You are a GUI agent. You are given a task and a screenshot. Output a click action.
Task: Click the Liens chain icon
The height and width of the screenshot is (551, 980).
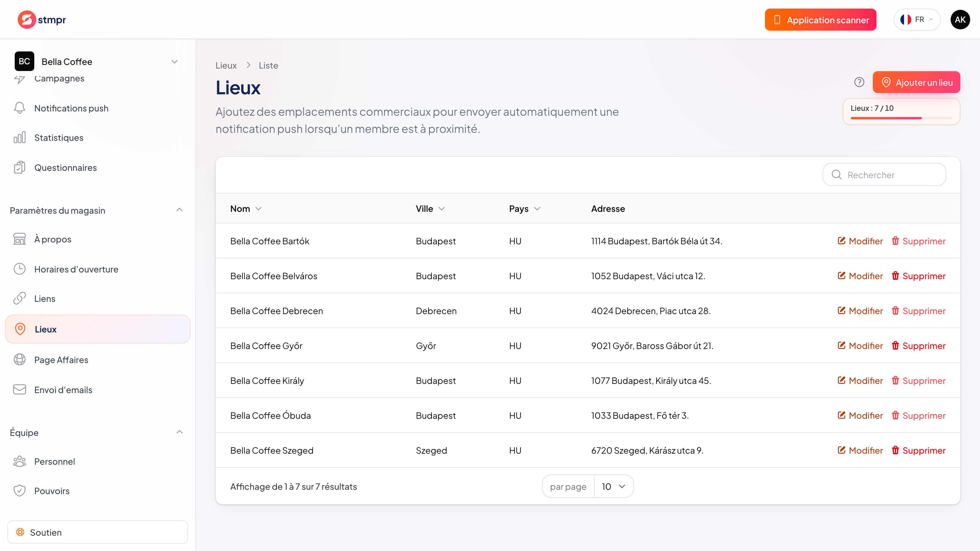(19, 298)
